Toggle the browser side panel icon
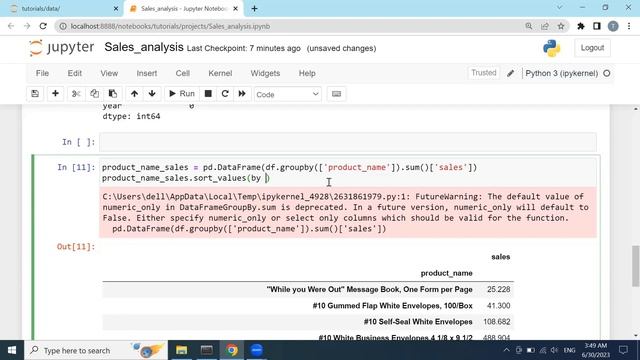Viewport: 640px width, 360px height. tap(597, 26)
